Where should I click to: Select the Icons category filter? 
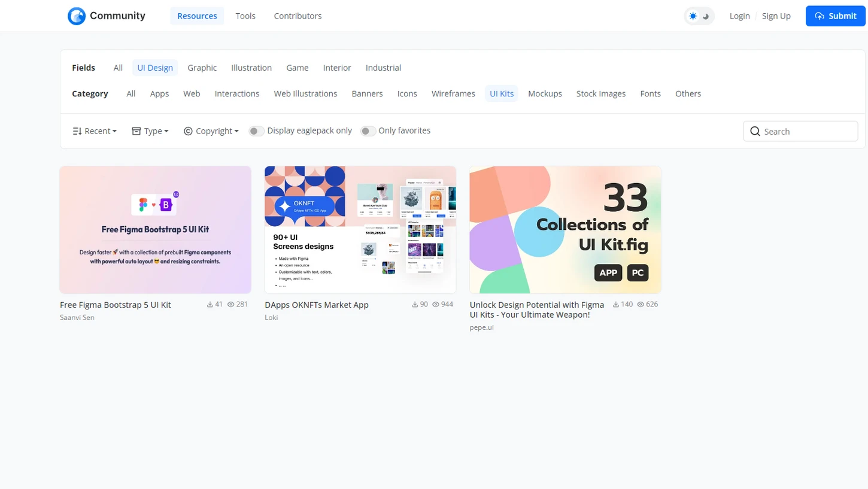[407, 94]
